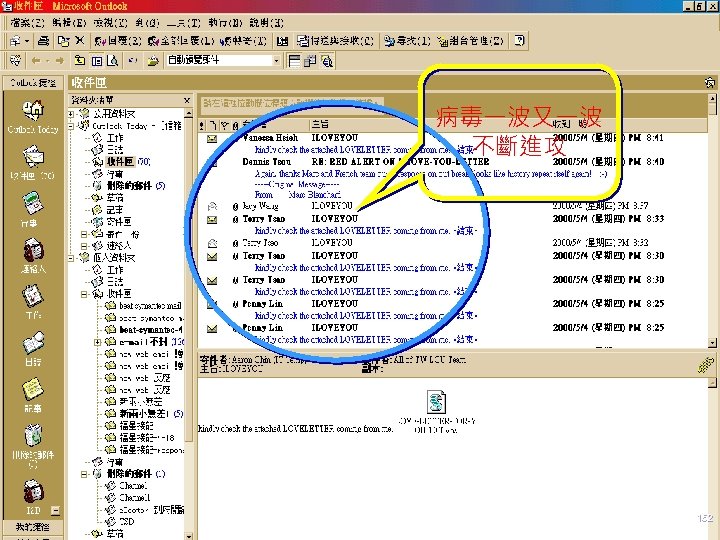The image size is (720, 540).
Task: Click the Print Preview toolbar icon
Action: pos(112,61)
